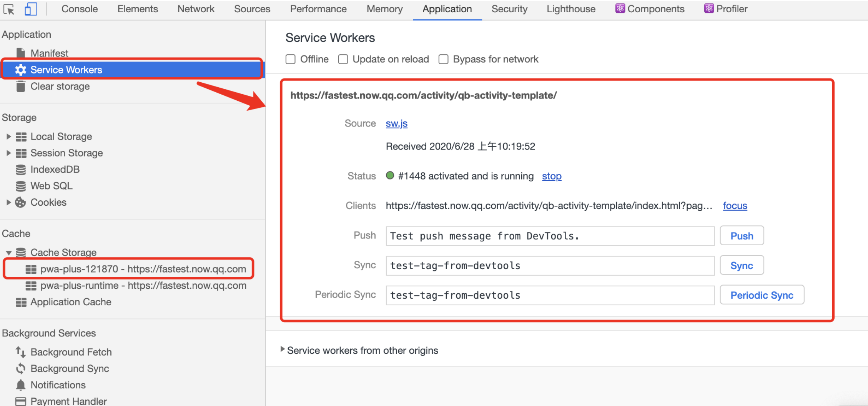This screenshot has width=868, height=406.
Task: Open the sw.js source link
Action: (x=397, y=123)
